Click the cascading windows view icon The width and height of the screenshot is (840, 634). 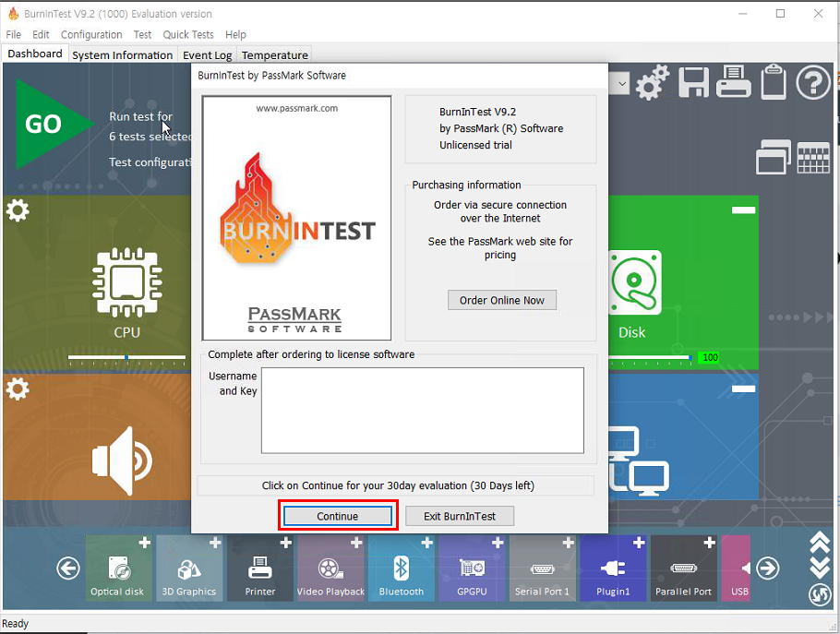pyautogui.click(x=773, y=157)
